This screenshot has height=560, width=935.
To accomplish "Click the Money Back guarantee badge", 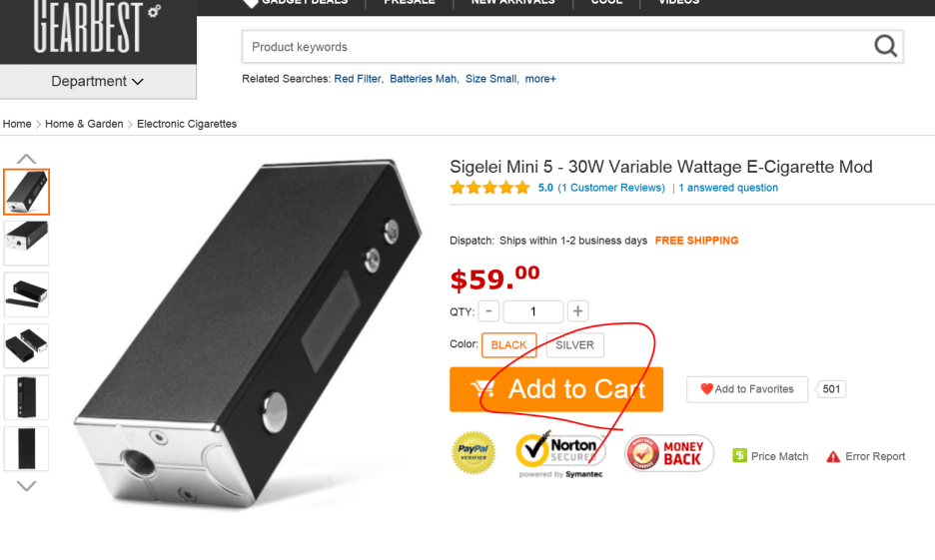I will (669, 453).
